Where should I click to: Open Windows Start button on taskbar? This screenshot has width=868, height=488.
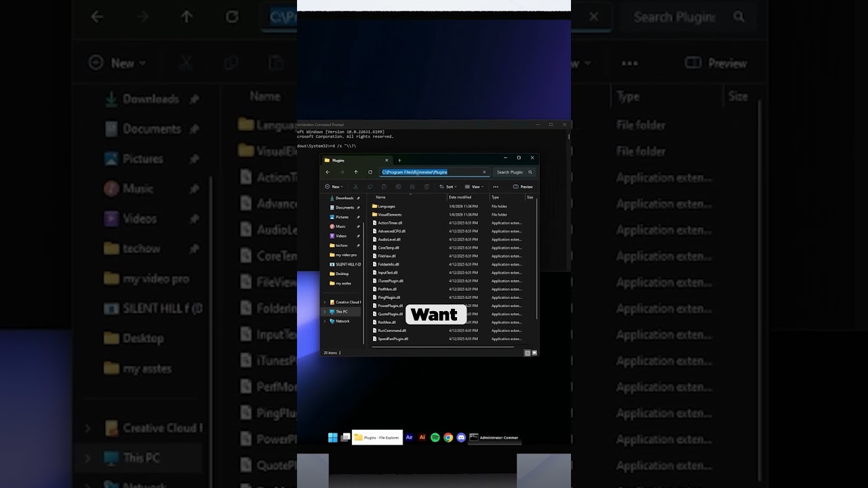tap(333, 438)
